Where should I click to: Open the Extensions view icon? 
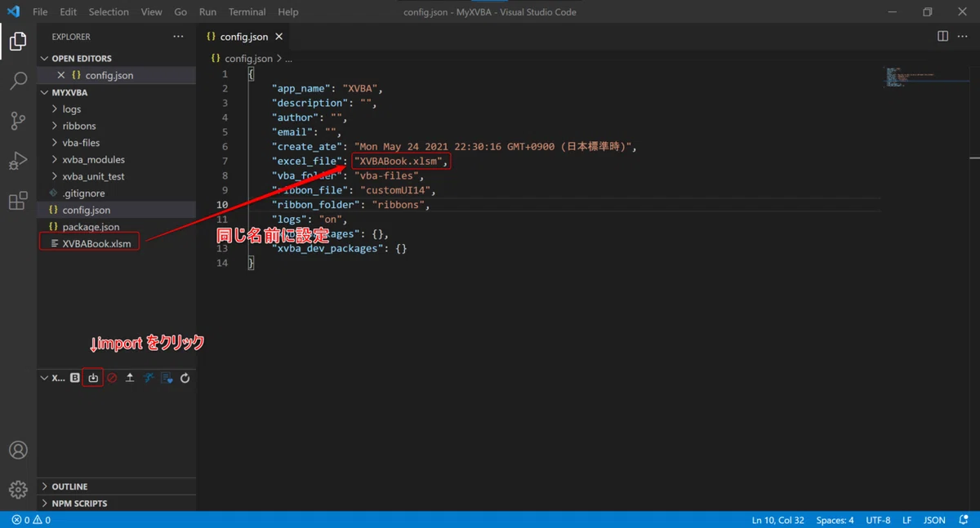pos(18,201)
